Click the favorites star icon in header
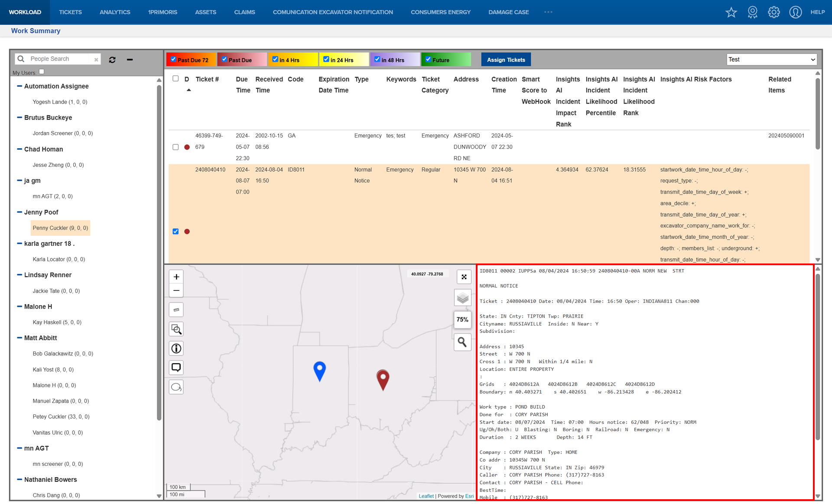832x504 pixels. pyautogui.click(x=731, y=12)
